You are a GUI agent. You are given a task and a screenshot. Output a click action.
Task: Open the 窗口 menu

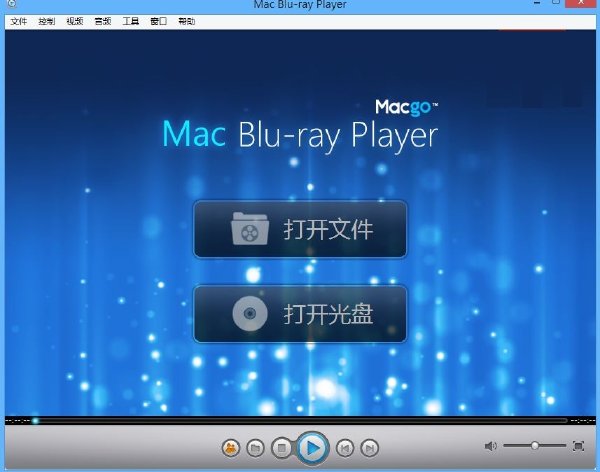158,21
